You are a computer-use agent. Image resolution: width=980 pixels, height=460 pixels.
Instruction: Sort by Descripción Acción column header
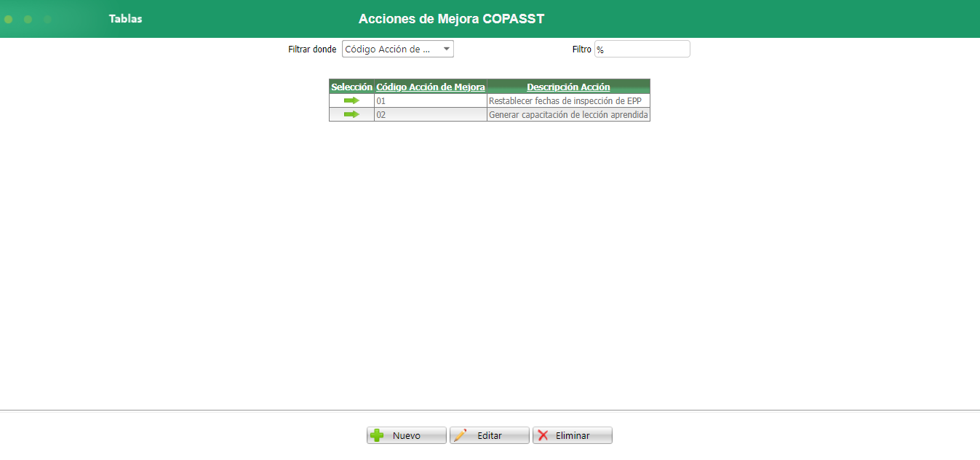pos(568,87)
